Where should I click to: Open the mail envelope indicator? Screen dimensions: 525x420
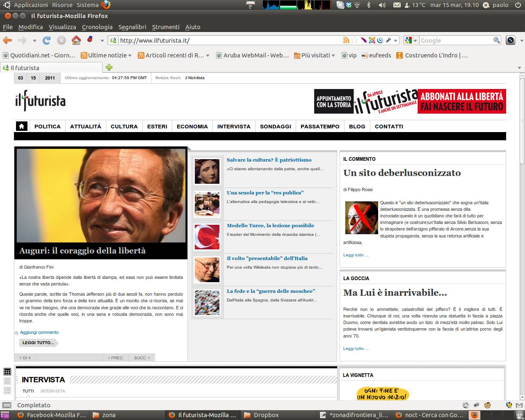tap(397, 5)
